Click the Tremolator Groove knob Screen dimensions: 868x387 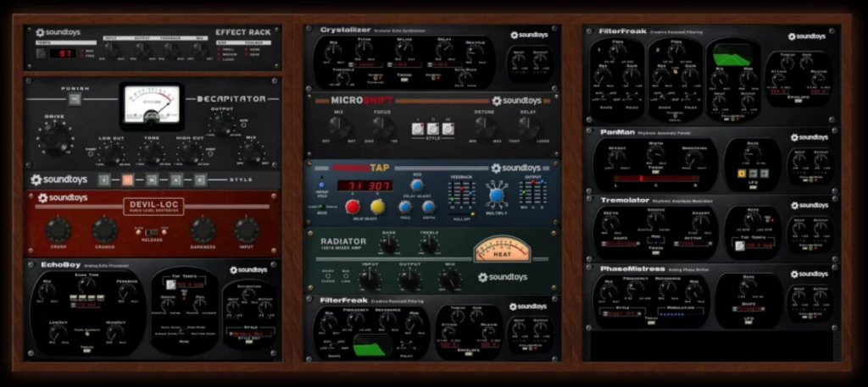656,219
